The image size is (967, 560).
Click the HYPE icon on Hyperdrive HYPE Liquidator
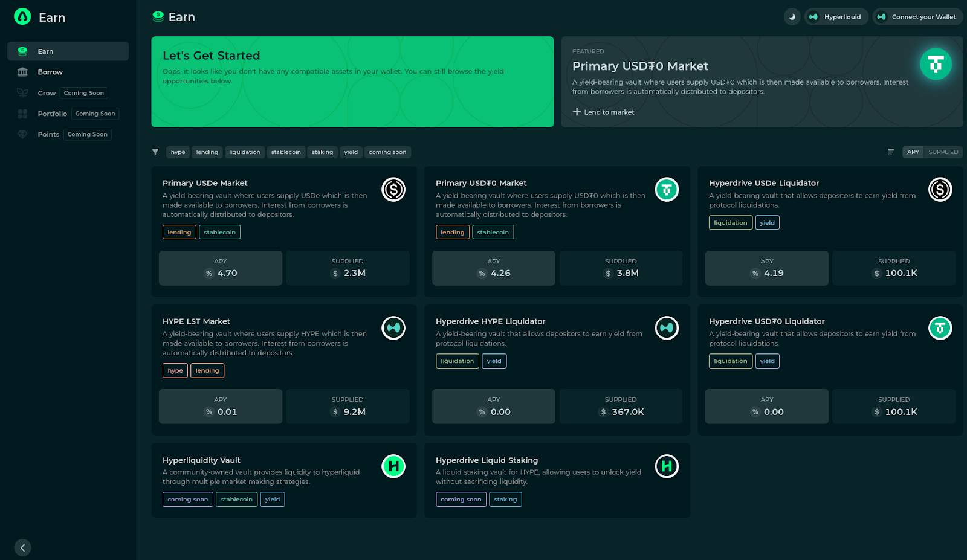tap(667, 328)
